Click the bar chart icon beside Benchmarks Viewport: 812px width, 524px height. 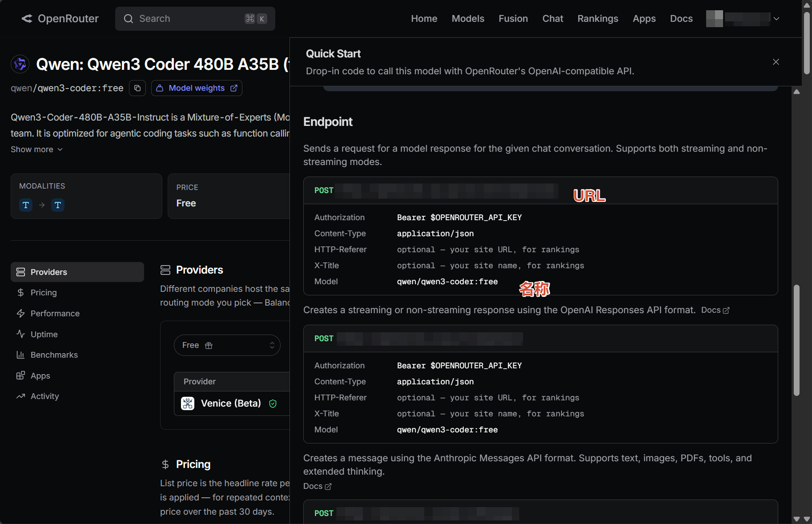[20, 355]
